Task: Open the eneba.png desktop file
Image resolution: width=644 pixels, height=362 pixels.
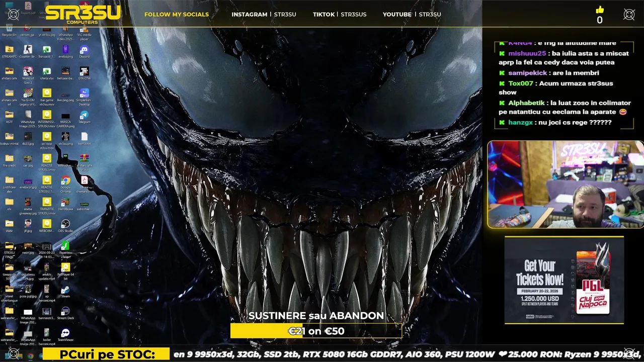Action: [65, 52]
